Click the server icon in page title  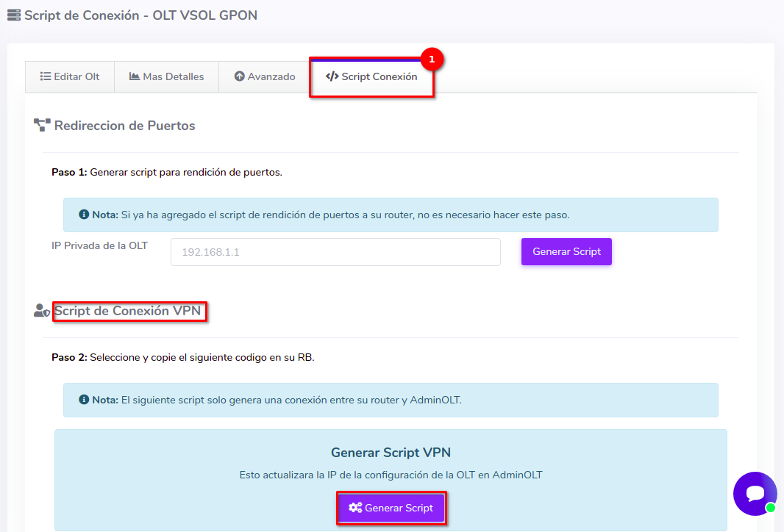pos(14,15)
